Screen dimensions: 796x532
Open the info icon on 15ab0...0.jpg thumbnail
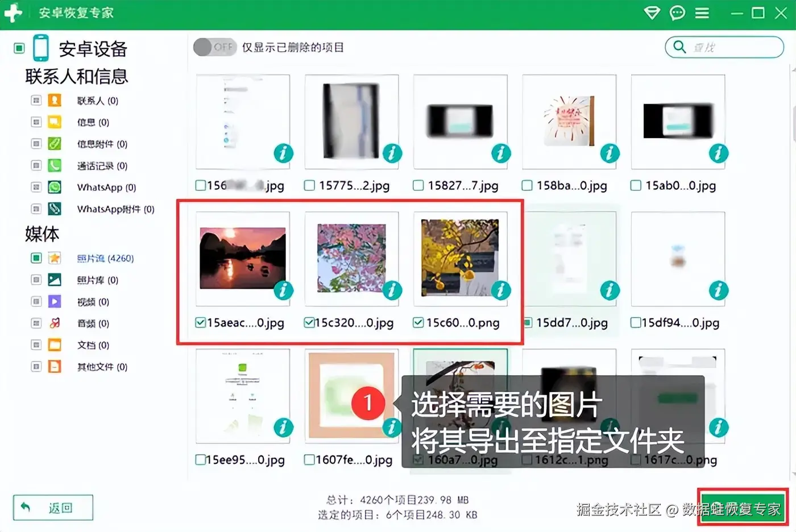718,153
